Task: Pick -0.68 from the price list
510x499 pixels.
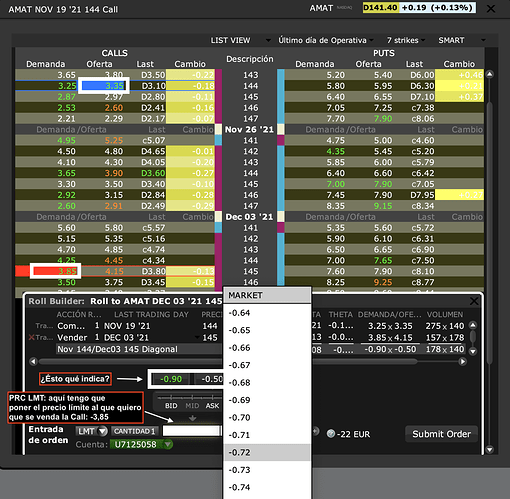Action: [x=267, y=383]
